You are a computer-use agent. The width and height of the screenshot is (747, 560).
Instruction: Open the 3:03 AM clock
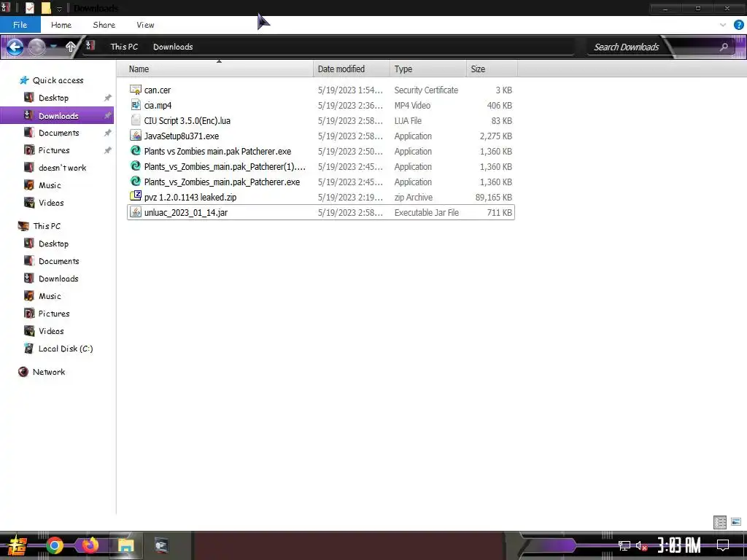(679, 545)
